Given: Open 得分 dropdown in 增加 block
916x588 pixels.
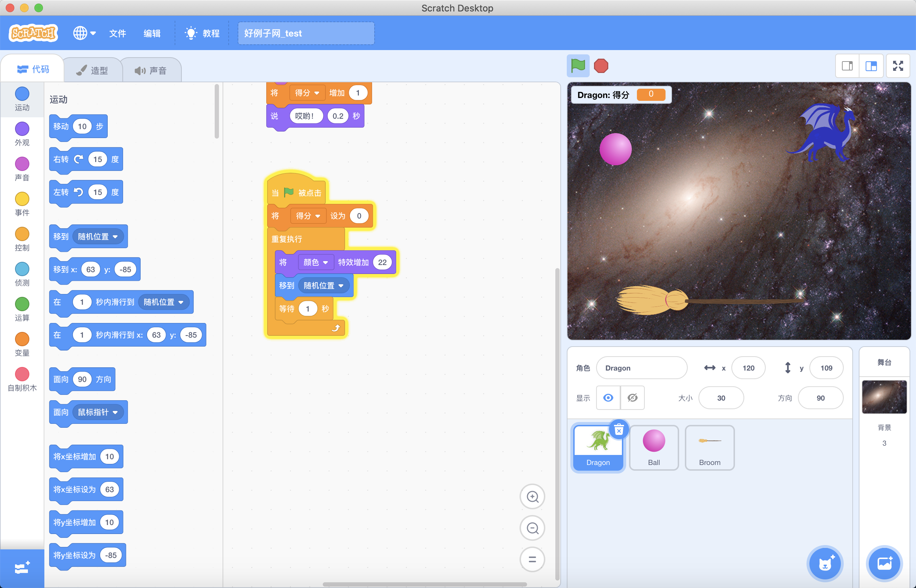Looking at the screenshot, I should point(307,93).
